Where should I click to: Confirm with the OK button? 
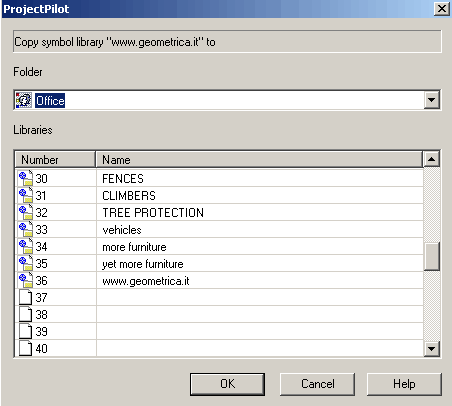227,384
